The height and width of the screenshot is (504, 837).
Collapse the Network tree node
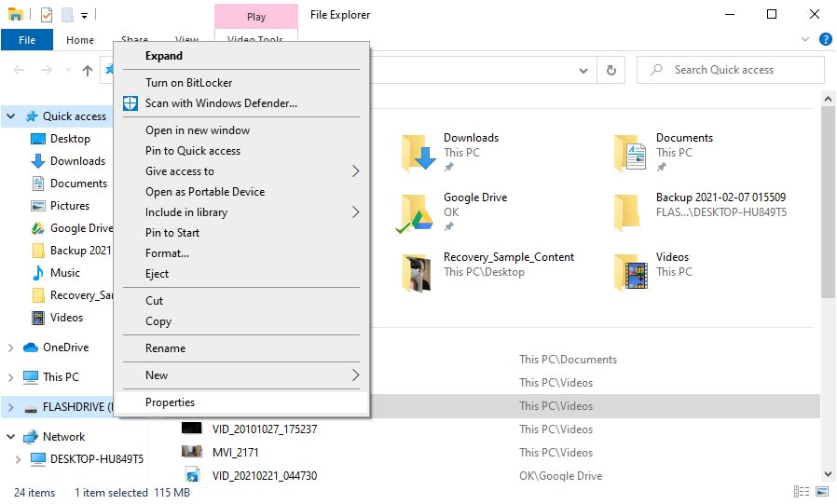click(x=10, y=437)
